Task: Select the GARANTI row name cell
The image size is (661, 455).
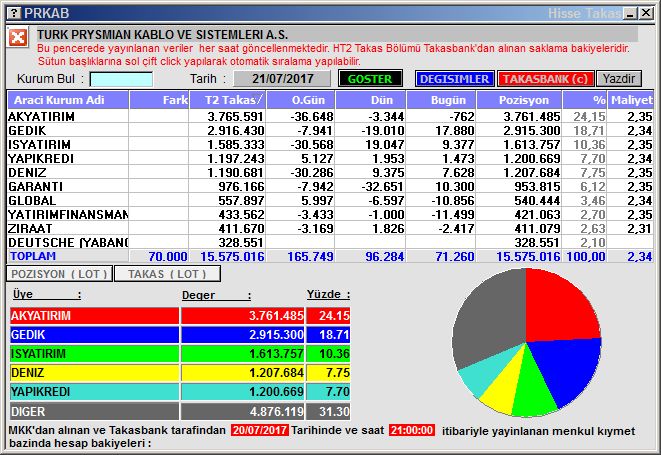Action: [68, 186]
